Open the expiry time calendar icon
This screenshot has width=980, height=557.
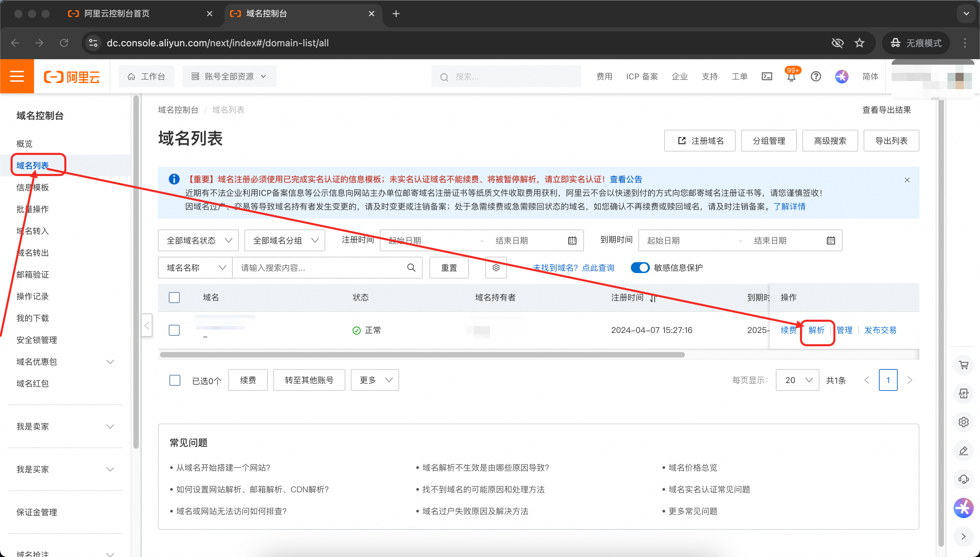[831, 240]
